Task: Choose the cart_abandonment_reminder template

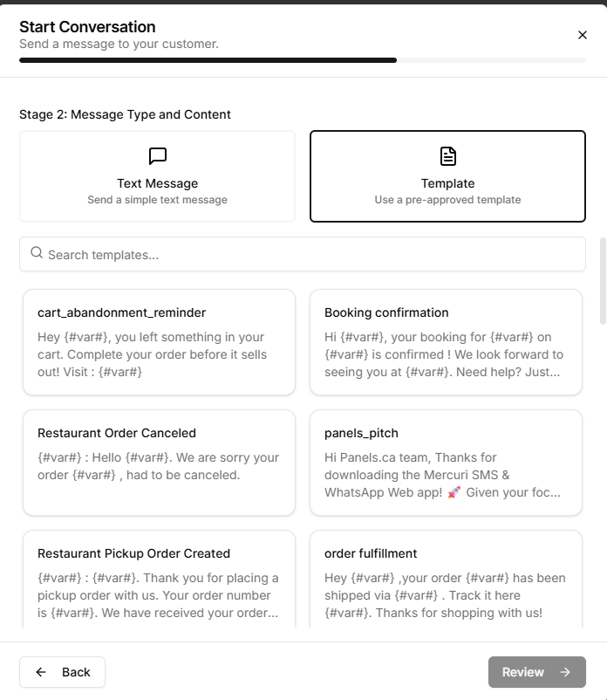Action: coord(159,342)
